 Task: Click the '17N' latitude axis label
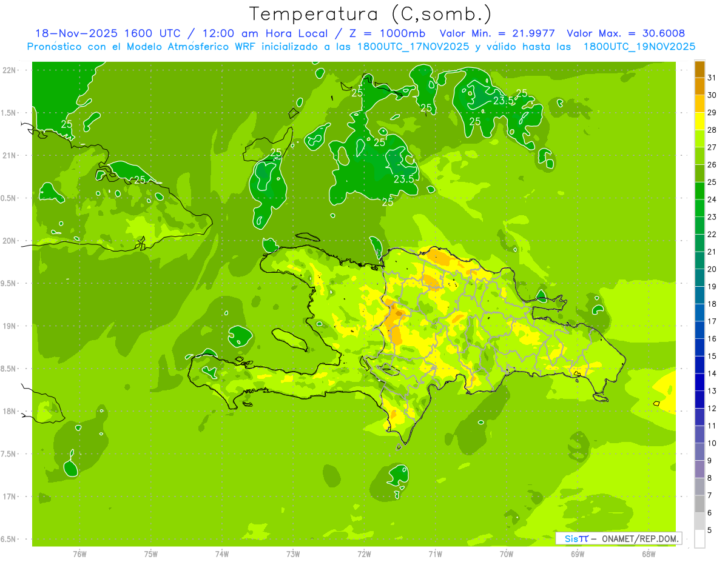pyautogui.click(x=9, y=497)
